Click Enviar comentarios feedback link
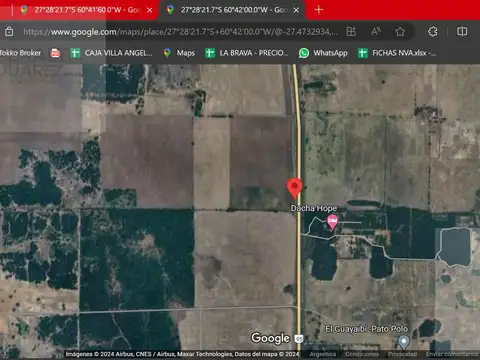This screenshot has height=360, width=480. coord(452,354)
